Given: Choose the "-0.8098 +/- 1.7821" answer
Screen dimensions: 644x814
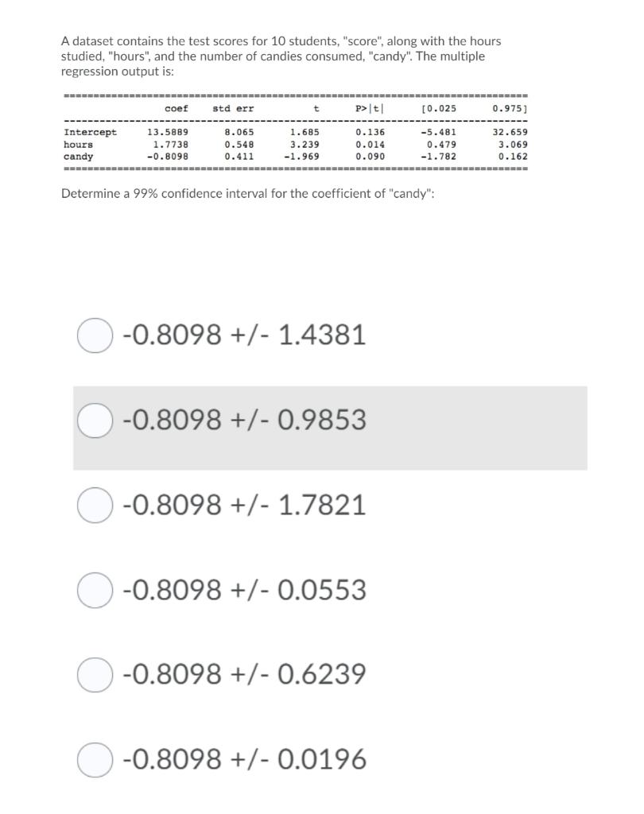Looking at the screenshot, I should coord(94,504).
